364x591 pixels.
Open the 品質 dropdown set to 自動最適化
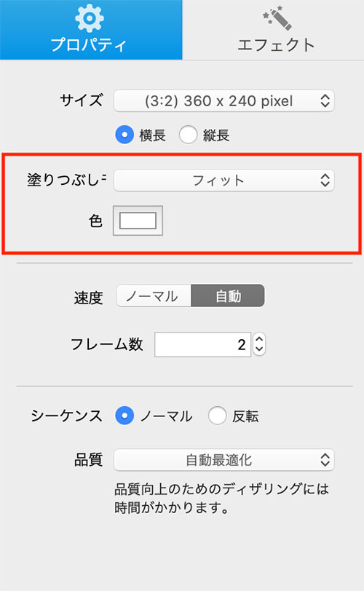[x=223, y=460]
